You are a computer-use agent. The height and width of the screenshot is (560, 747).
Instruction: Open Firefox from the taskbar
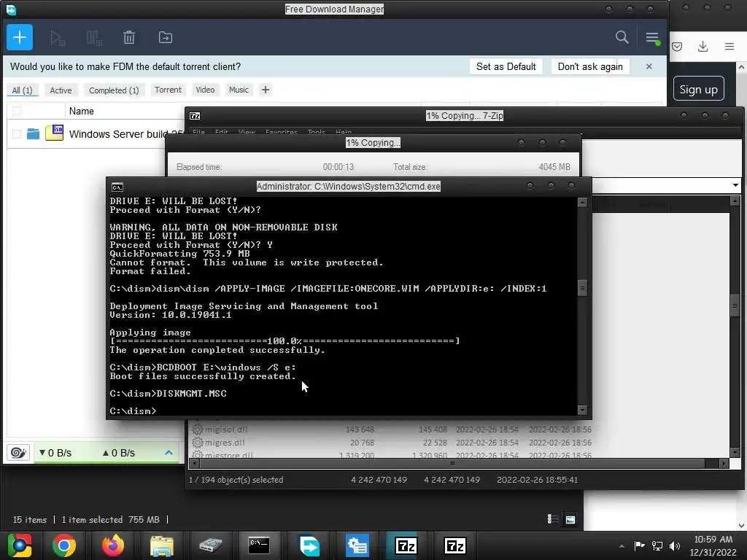coord(113,545)
